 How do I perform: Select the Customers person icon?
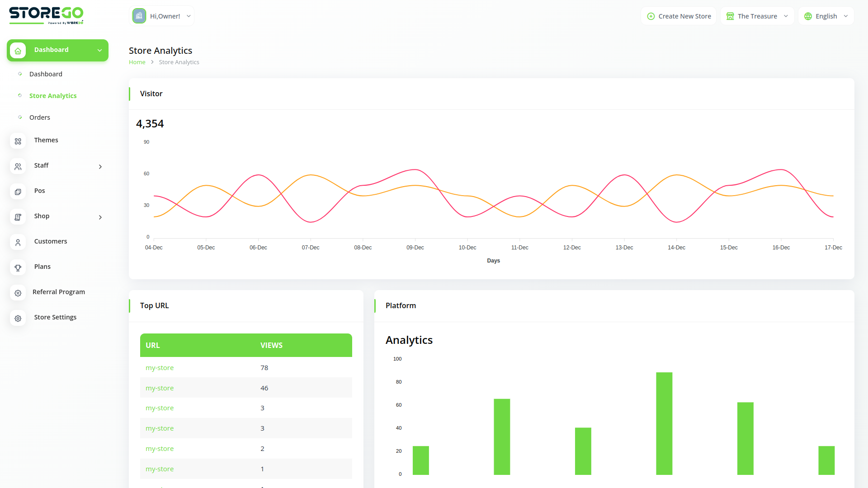[18, 242]
